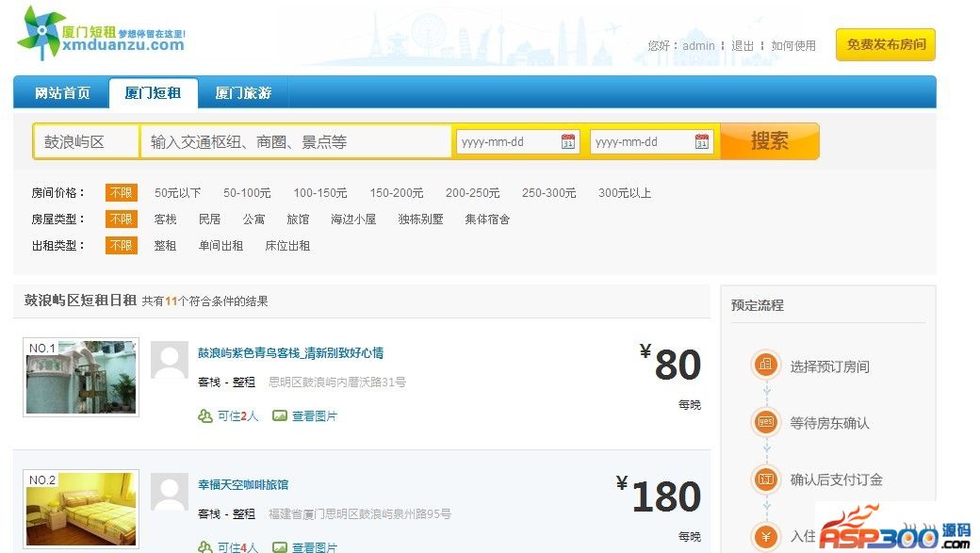
Task: Click the orange 搜索 button
Action: point(770,141)
